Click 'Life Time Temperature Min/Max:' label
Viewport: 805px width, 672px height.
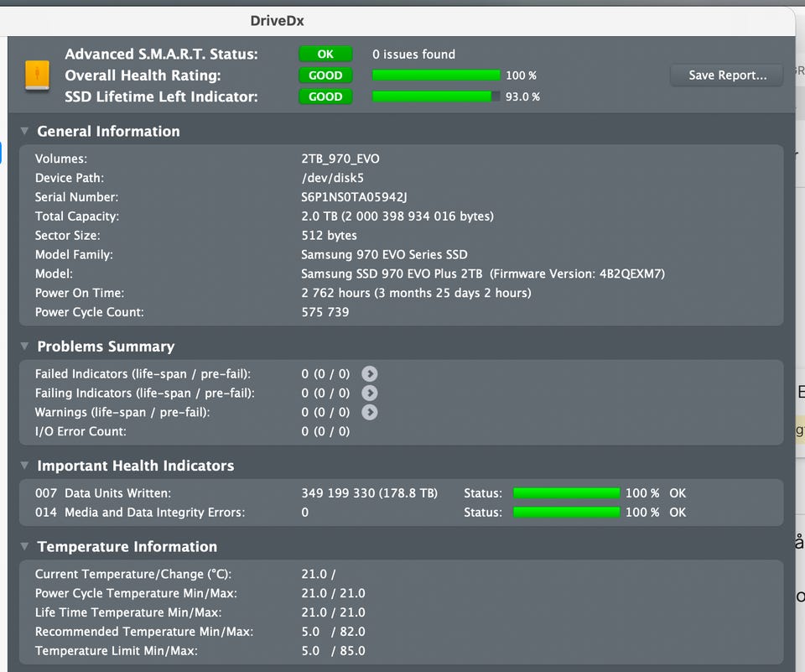(x=128, y=612)
